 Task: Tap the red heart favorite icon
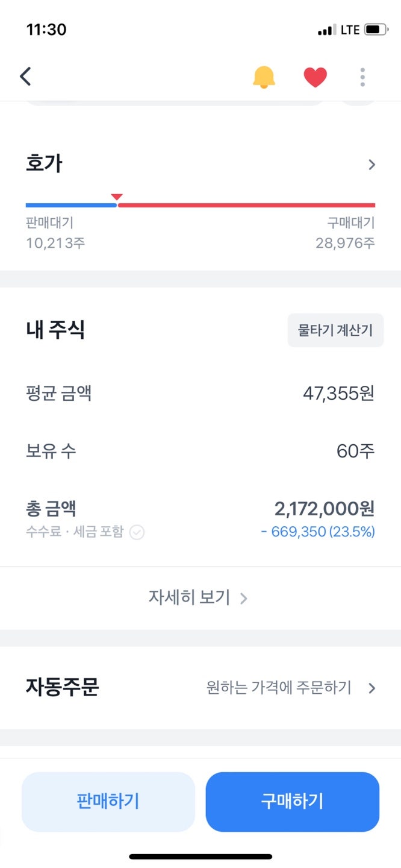coord(315,77)
